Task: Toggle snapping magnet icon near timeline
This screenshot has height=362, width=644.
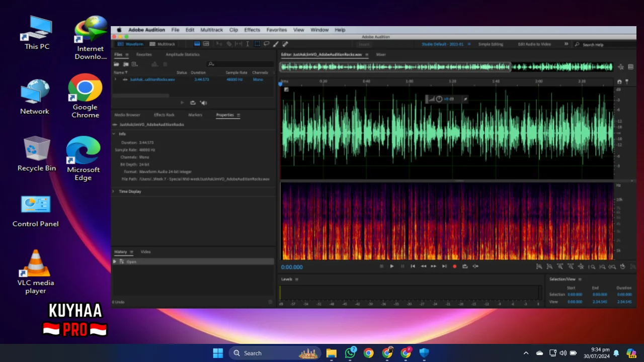Action: [619, 81]
